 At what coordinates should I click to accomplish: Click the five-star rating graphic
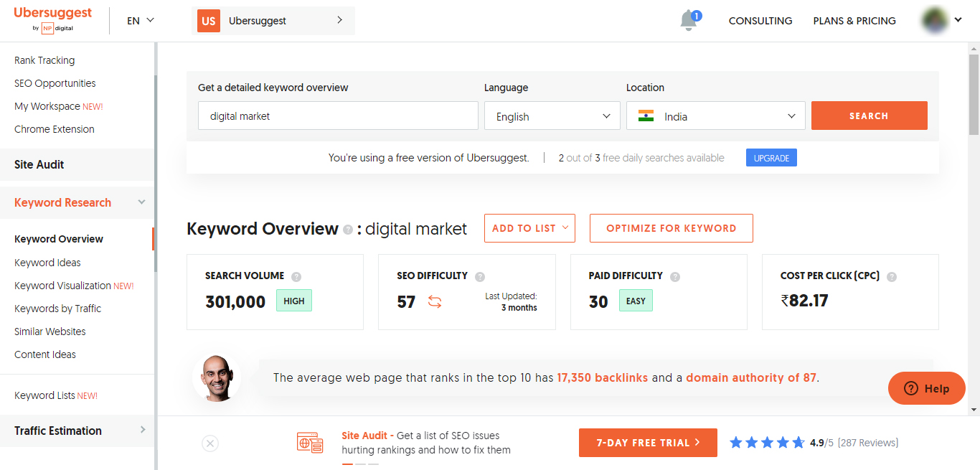click(767, 443)
